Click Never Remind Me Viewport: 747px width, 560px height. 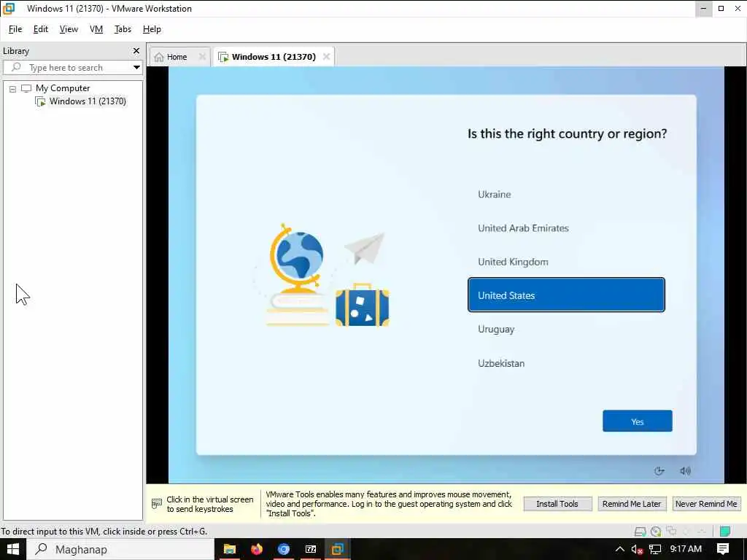tap(706, 504)
